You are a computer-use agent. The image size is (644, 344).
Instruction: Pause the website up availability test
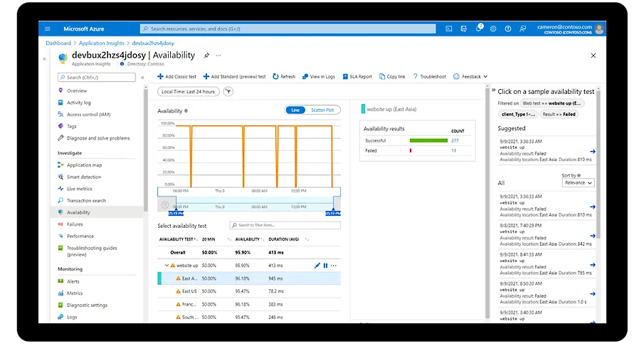click(325, 266)
